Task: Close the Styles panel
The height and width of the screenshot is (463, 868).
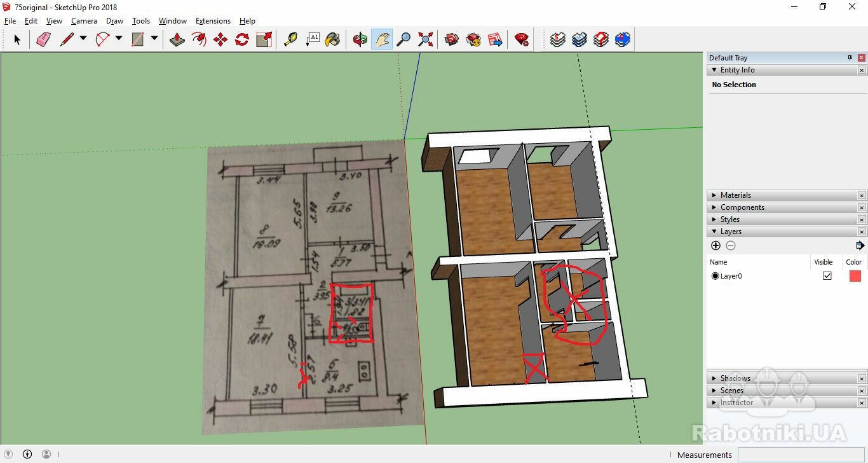Action: point(862,219)
